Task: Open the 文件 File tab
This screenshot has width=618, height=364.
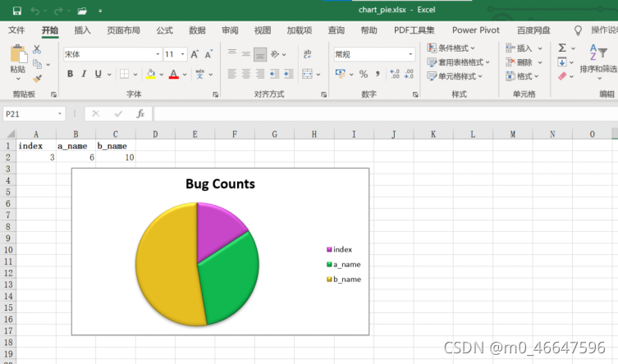Action: (x=16, y=30)
